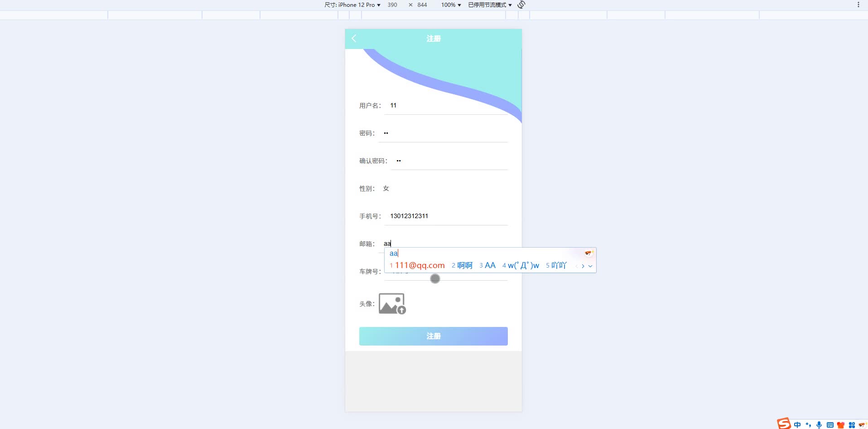The image size is (868, 429).
Task: Choose candidate 2 啊啊
Action: pos(462,265)
